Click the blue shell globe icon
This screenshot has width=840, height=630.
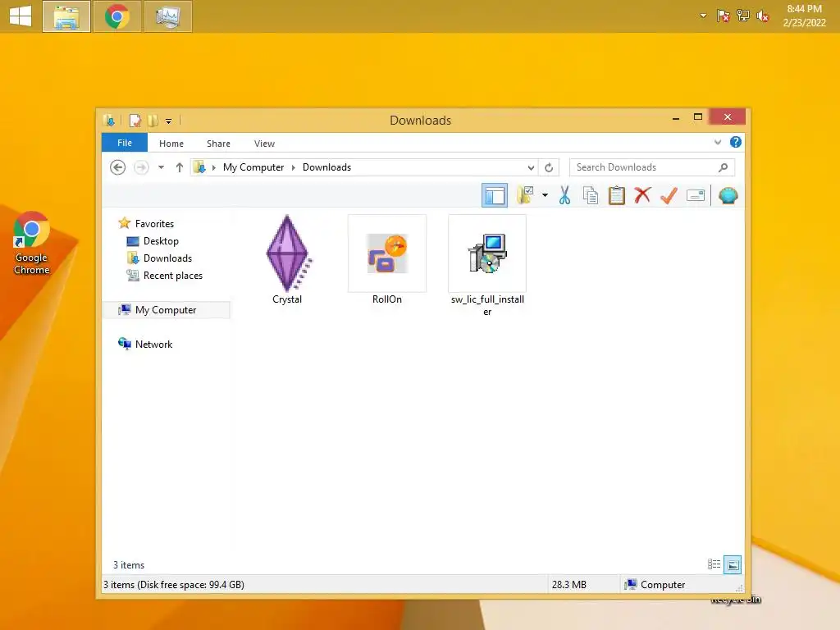point(728,195)
